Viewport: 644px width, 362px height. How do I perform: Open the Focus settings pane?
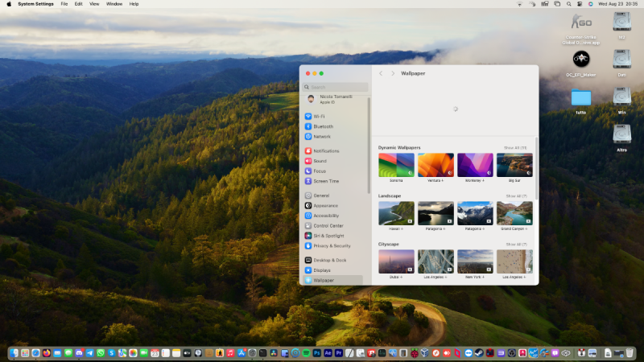320,171
